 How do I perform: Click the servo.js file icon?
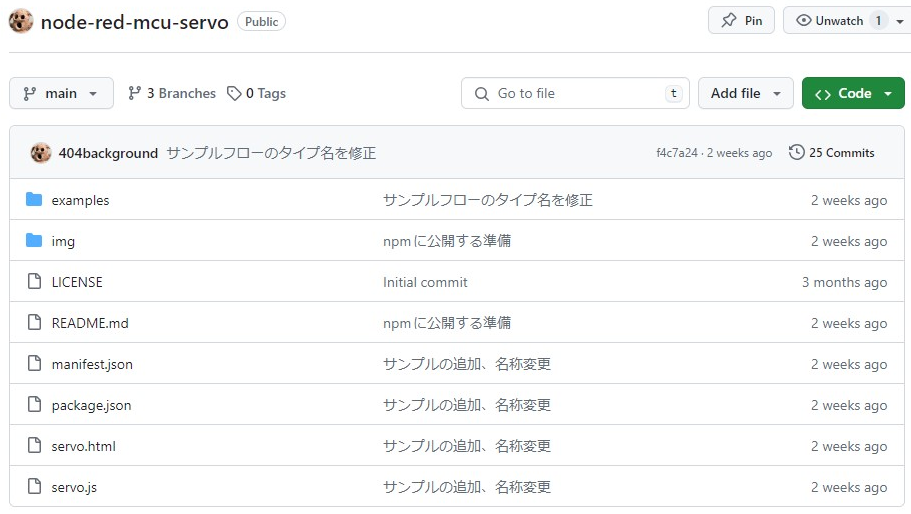pyautogui.click(x=35, y=486)
